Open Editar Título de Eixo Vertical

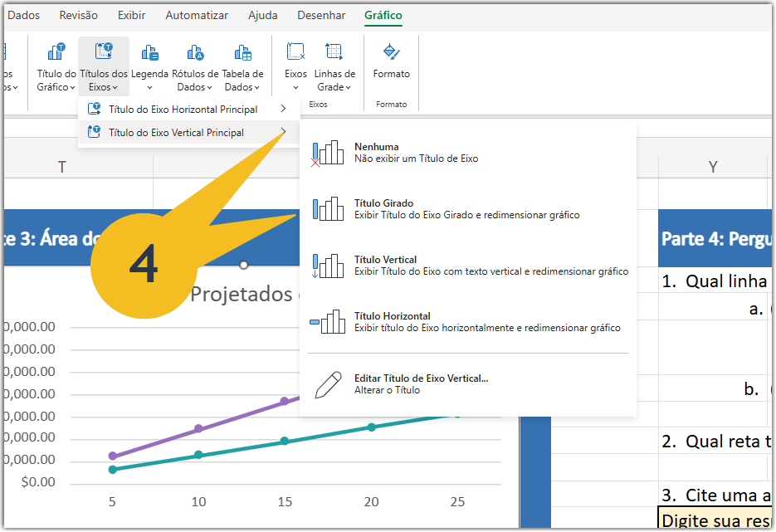pos(468,384)
